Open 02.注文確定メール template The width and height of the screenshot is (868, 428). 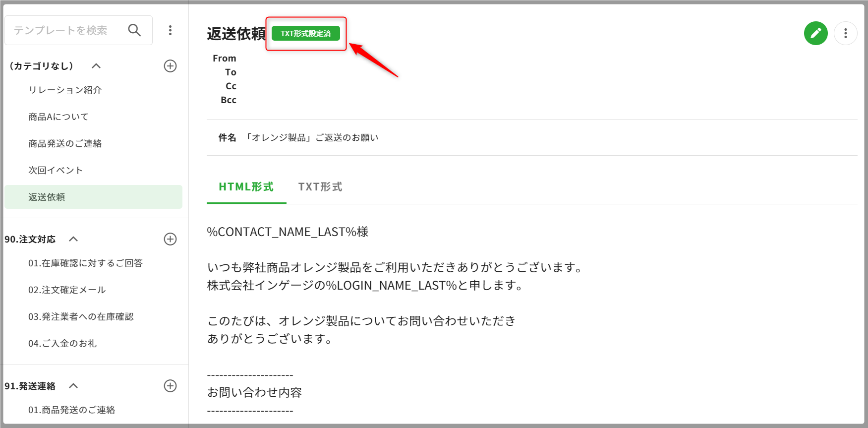point(67,290)
